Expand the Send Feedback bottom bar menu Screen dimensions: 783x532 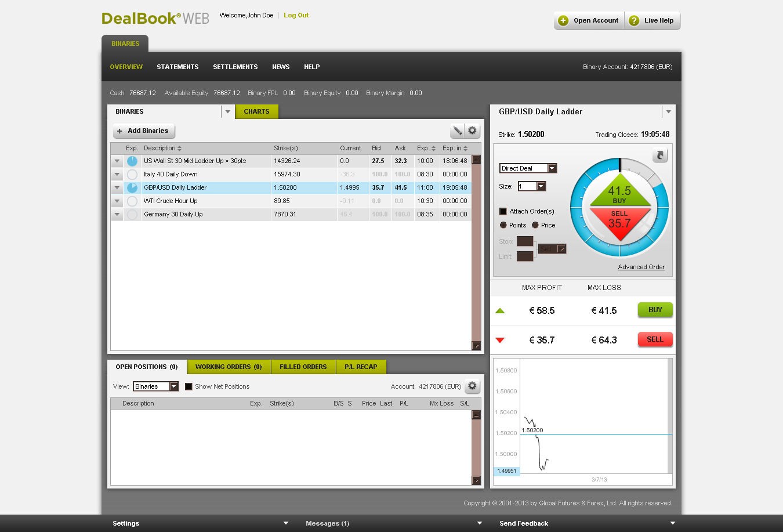pos(673,523)
